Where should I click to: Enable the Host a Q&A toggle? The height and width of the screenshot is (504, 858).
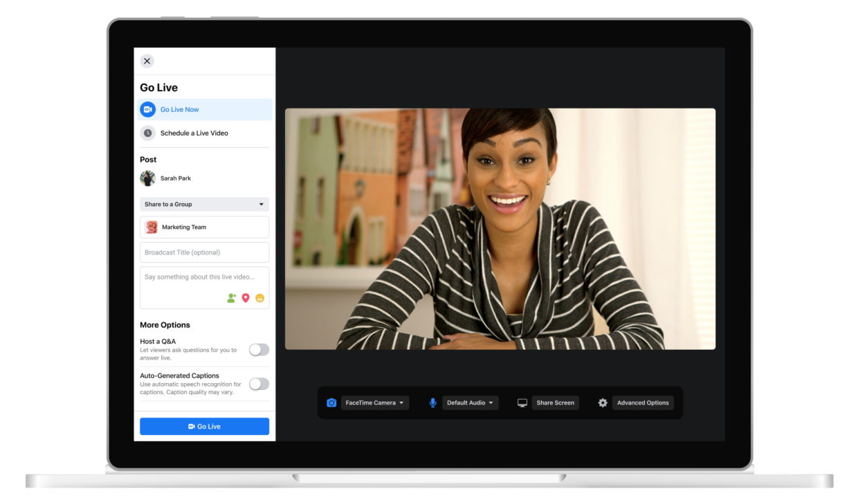pos(259,350)
